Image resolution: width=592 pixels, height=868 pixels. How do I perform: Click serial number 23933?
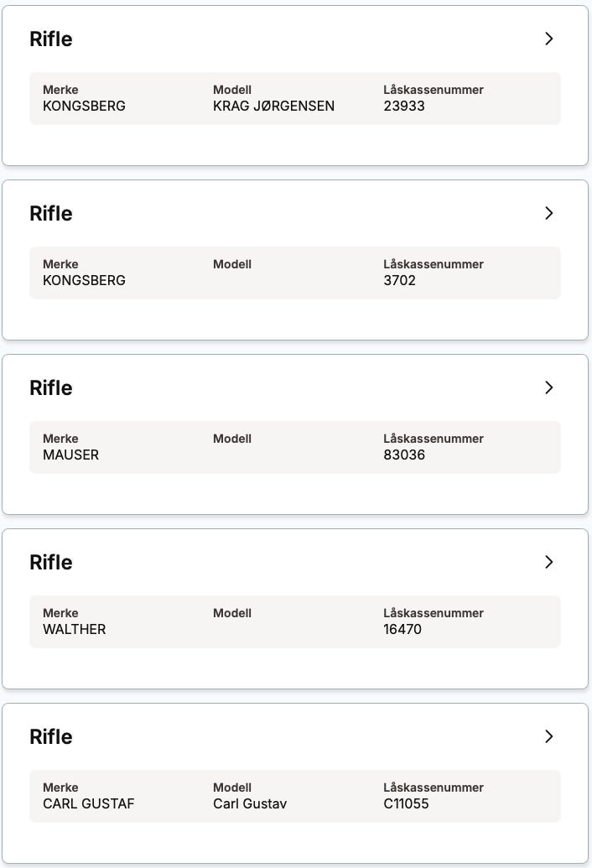[404, 107]
